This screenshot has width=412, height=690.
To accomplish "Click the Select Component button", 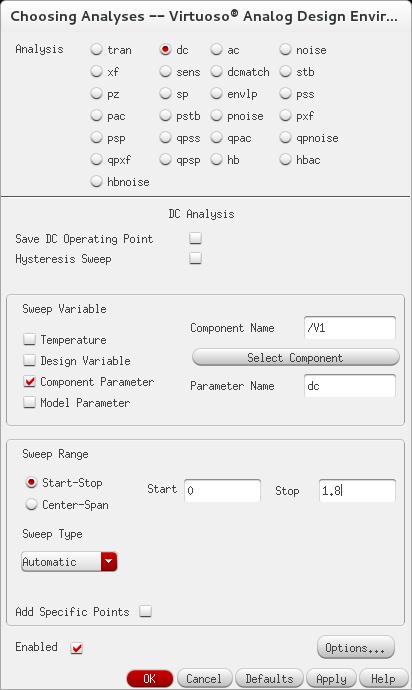I will 296,357.
